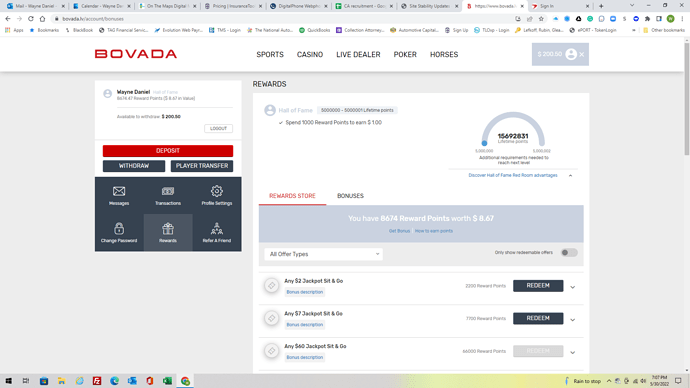Redeem the $2 Jackpot Sit & Go
Screen dimensions: 690x388
(x=538, y=286)
